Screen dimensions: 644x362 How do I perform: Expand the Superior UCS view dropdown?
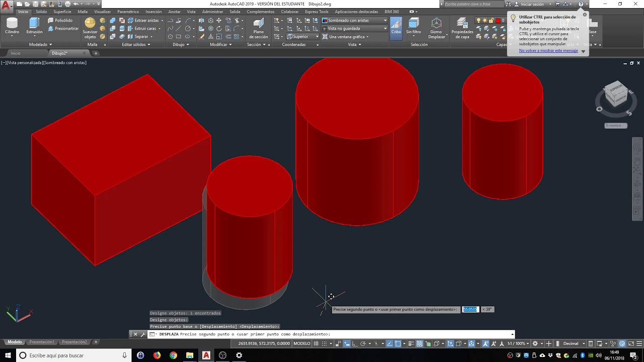[302, 37]
